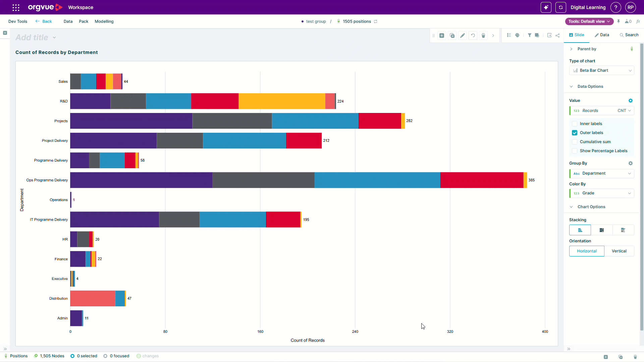644x362 pixels.
Task: Click the pencil edit slide icon
Action: point(463,36)
